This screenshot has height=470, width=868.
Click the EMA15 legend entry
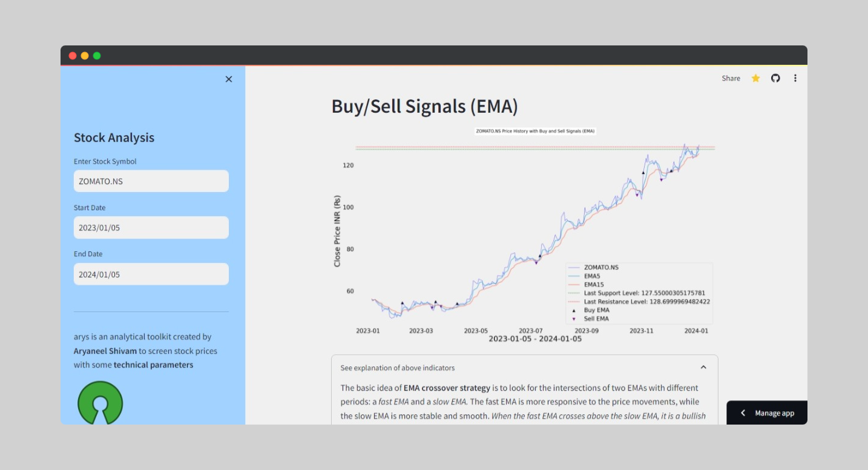pyautogui.click(x=586, y=285)
